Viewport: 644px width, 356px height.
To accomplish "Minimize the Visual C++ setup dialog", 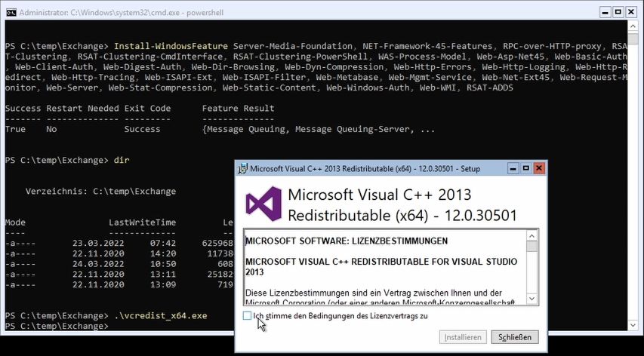I will tap(513, 168).
